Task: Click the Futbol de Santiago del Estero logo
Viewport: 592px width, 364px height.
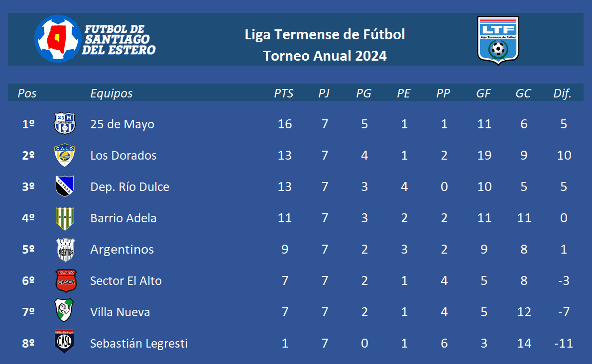Action: [x=95, y=38]
